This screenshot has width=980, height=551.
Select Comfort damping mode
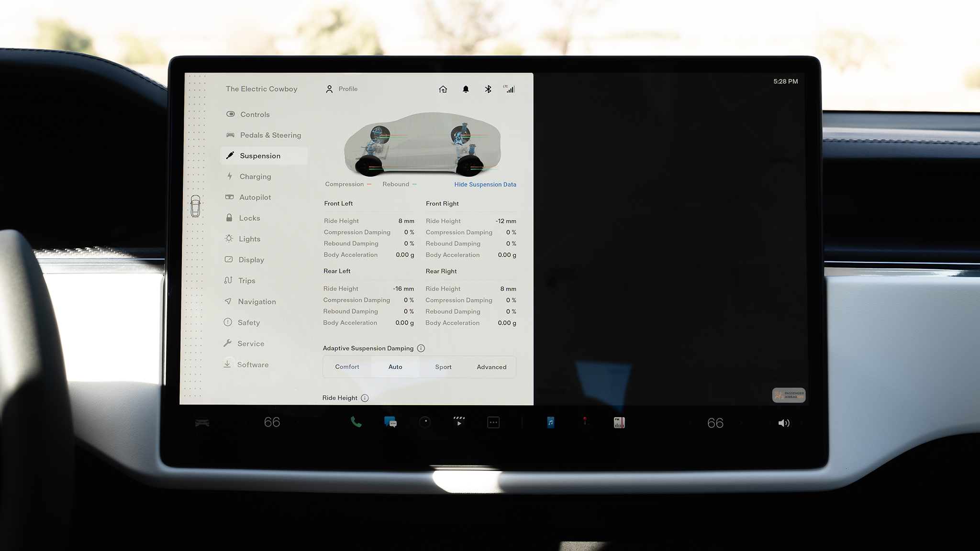(347, 367)
